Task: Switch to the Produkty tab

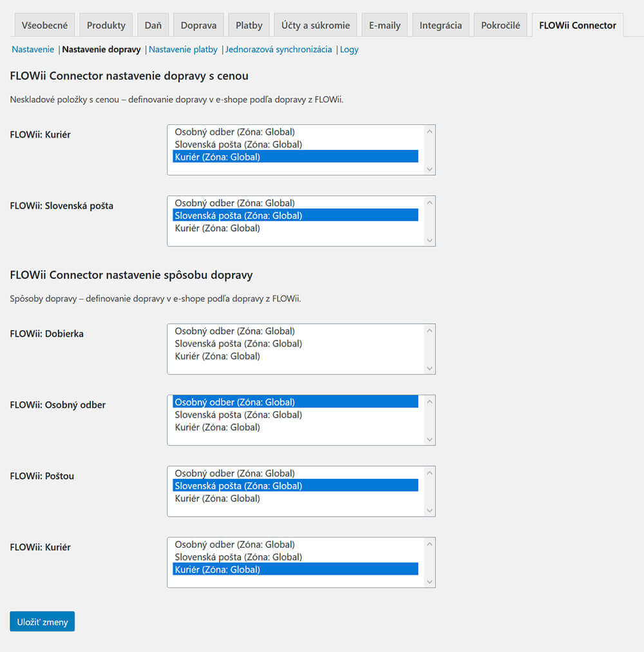Action: [106, 25]
